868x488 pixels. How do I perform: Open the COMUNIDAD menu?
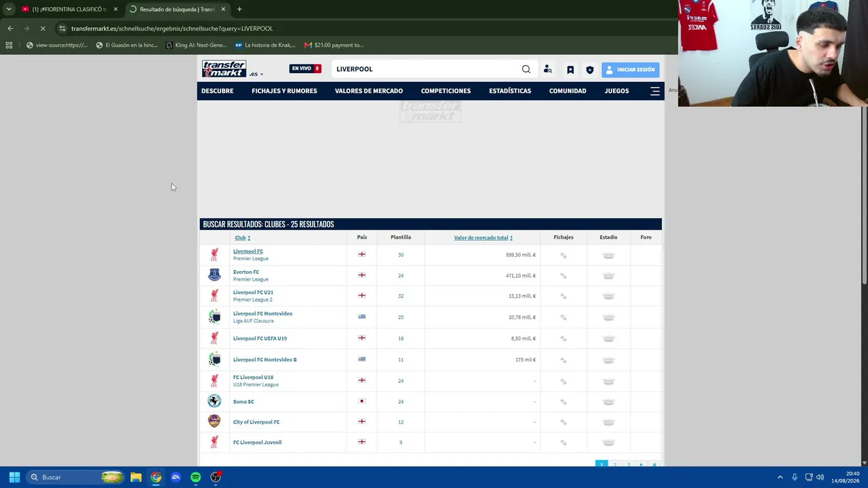[568, 91]
